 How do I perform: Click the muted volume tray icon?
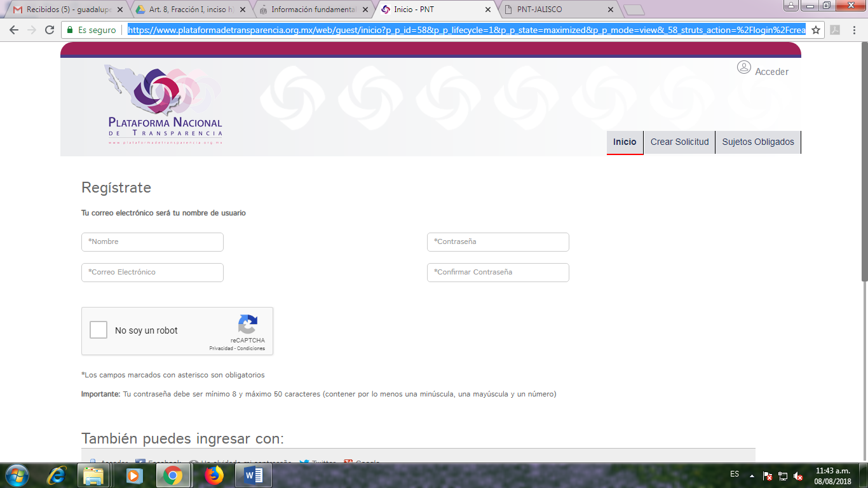click(x=799, y=476)
